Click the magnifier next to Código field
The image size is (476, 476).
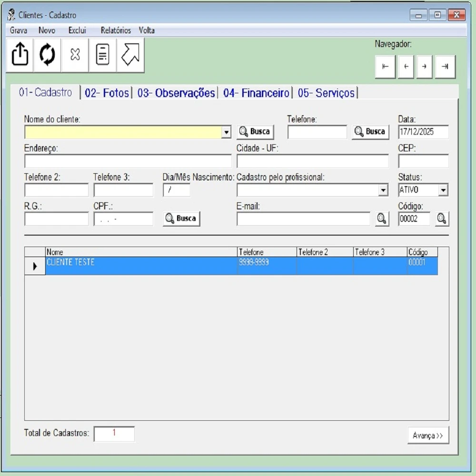pyautogui.click(x=442, y=218)
